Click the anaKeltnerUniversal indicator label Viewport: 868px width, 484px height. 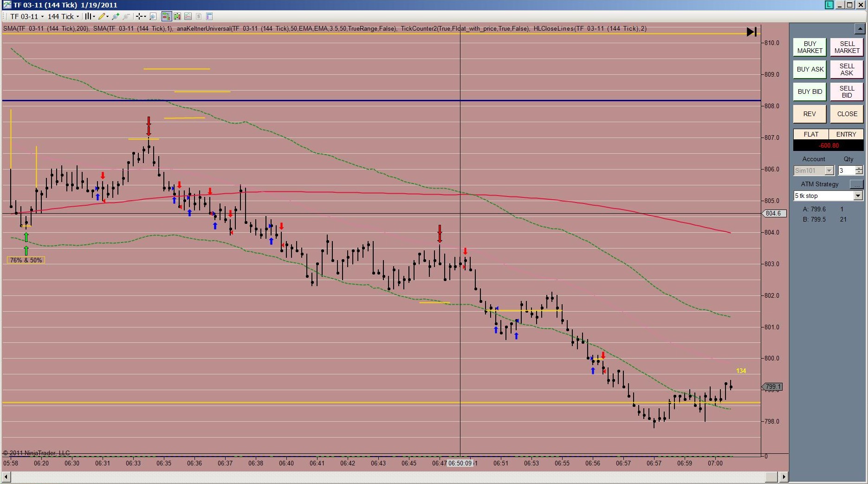(286, 28)
